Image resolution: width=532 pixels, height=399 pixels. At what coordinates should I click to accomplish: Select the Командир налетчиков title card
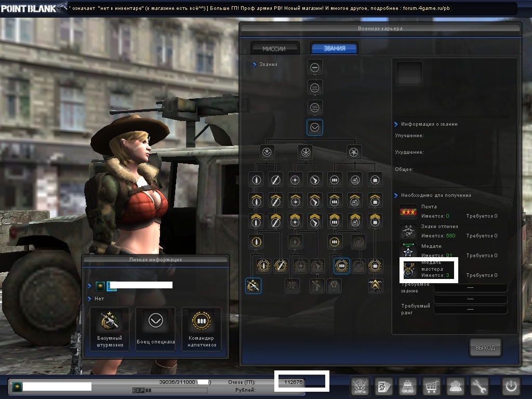[x=202, y=329]
